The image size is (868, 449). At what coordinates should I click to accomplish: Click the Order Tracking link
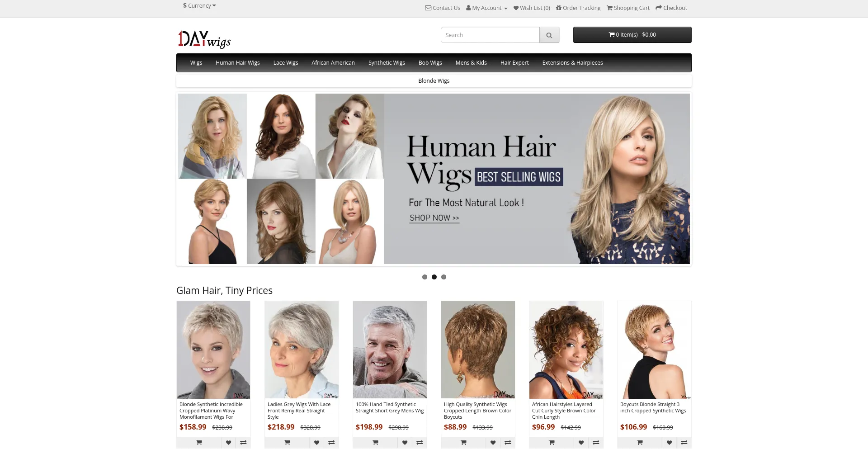(578, 8)
